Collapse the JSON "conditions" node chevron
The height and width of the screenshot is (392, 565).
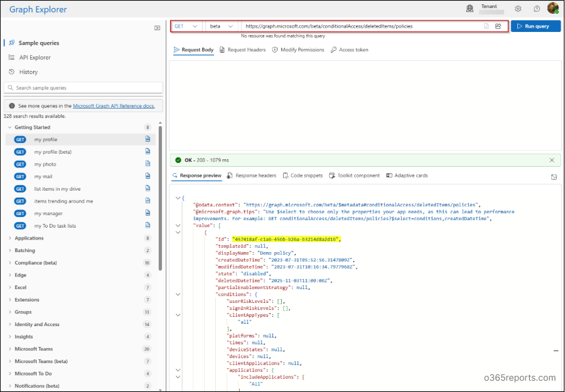[x=178, y=294]
